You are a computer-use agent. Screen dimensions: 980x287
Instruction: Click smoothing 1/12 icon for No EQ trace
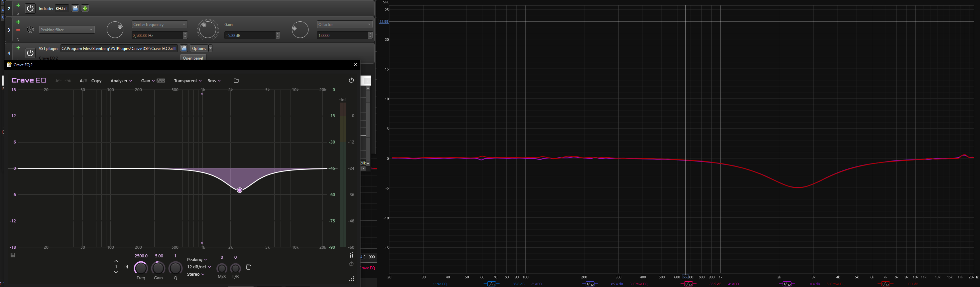(x=492, y=284)
